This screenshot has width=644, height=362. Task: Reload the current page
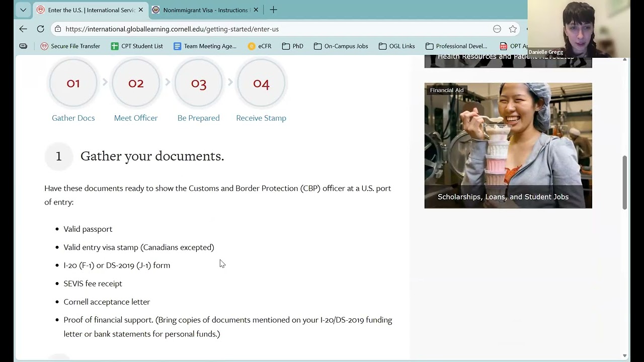coord(41,29)
